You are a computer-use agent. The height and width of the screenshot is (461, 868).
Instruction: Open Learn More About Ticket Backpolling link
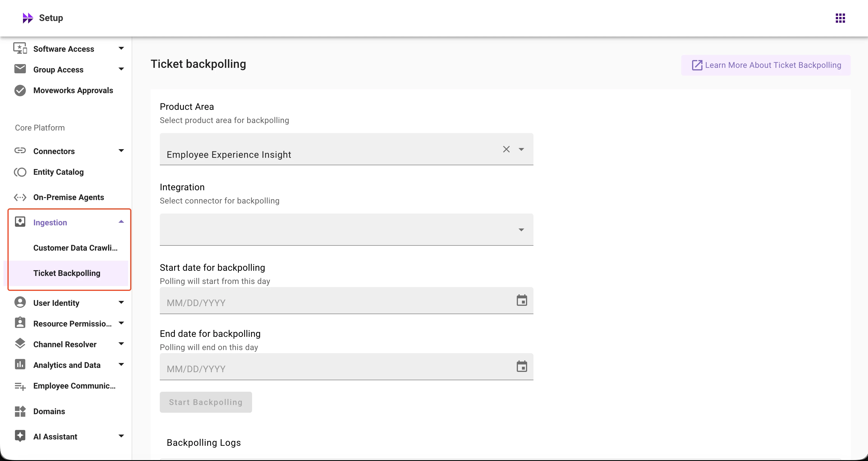pos(766,65)
